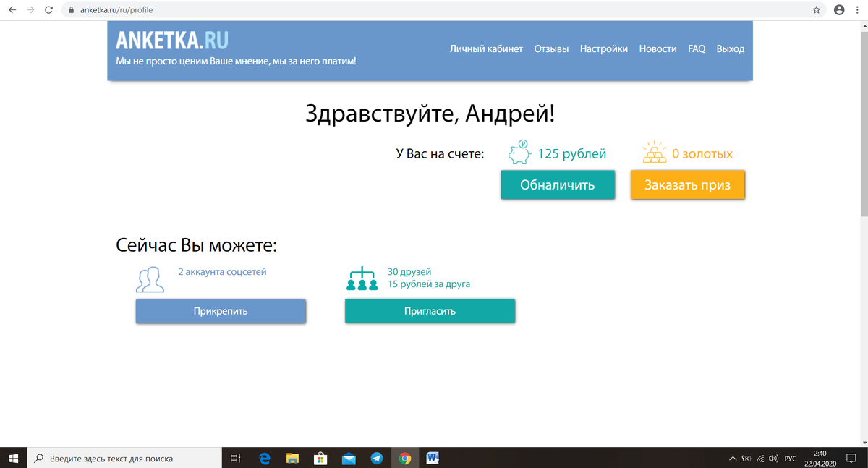Open Telegram from taskbar
Screen dimensions: 868x468
click(x=377, y=458)
